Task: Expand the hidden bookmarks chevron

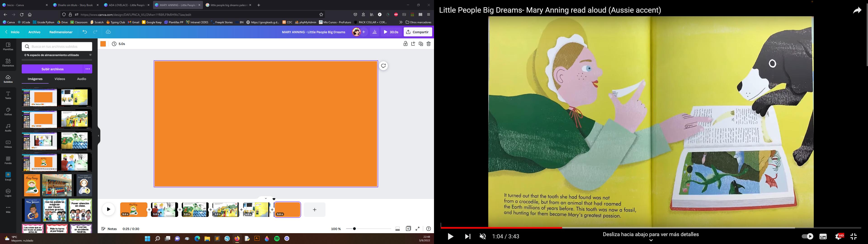Action: click(x=401, y=22)
